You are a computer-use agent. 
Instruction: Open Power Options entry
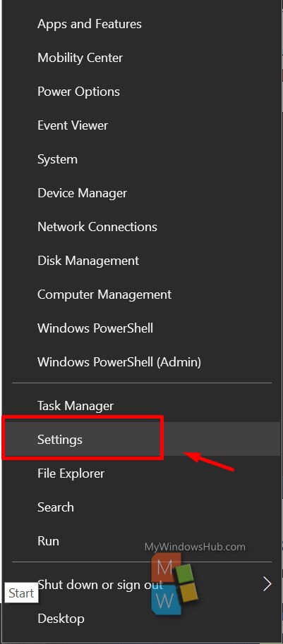(x=141, y=91)
